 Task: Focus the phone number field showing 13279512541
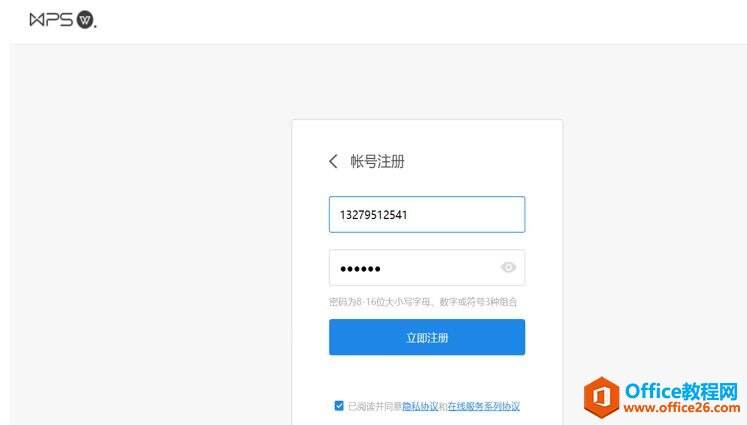[x=427, y=214]
